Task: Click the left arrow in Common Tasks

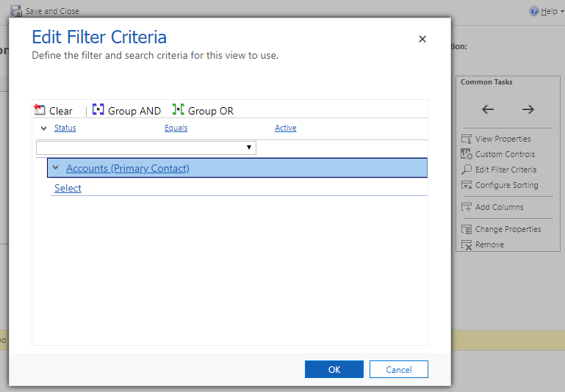Action: point(488,109)
